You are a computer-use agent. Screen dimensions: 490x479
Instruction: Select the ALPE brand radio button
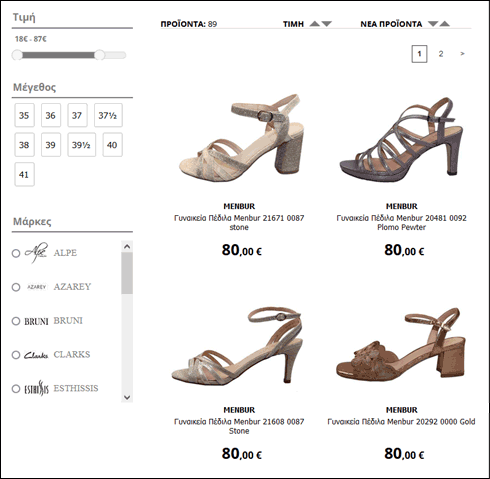[16, 253]
